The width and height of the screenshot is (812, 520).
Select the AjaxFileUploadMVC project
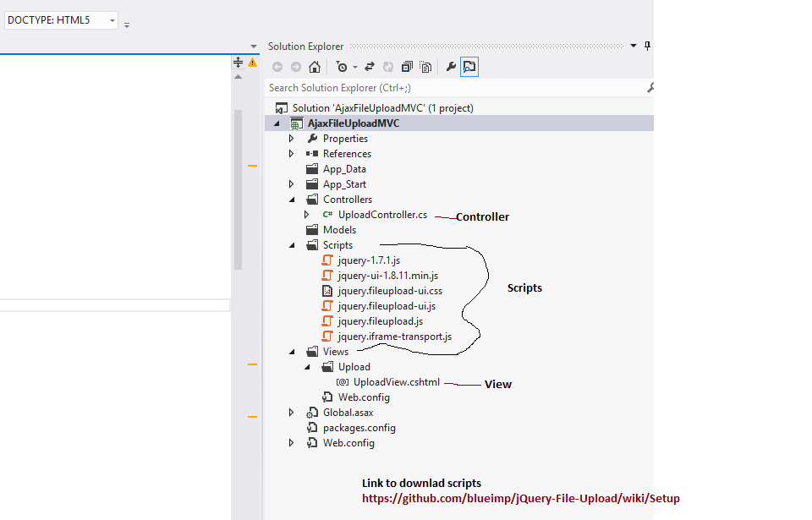click(354, 123)
